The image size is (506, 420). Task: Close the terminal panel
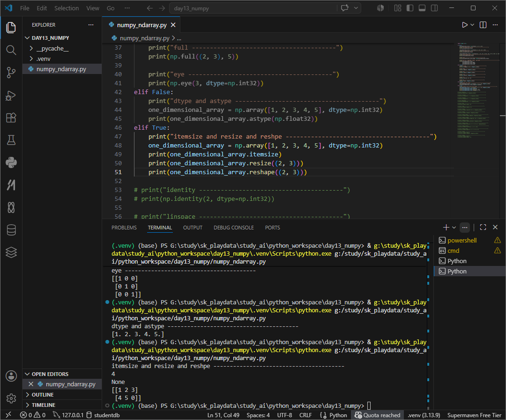pyautogui.click(x=495, y=228)
